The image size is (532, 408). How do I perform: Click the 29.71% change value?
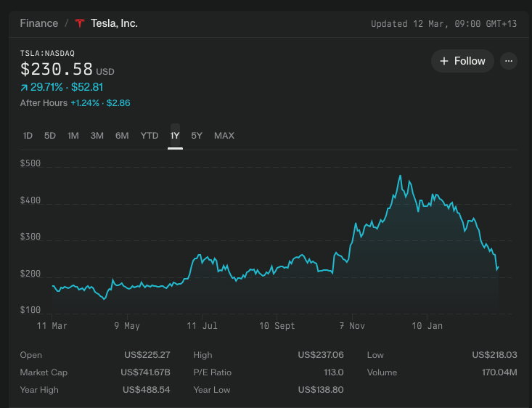click(47, 87)
